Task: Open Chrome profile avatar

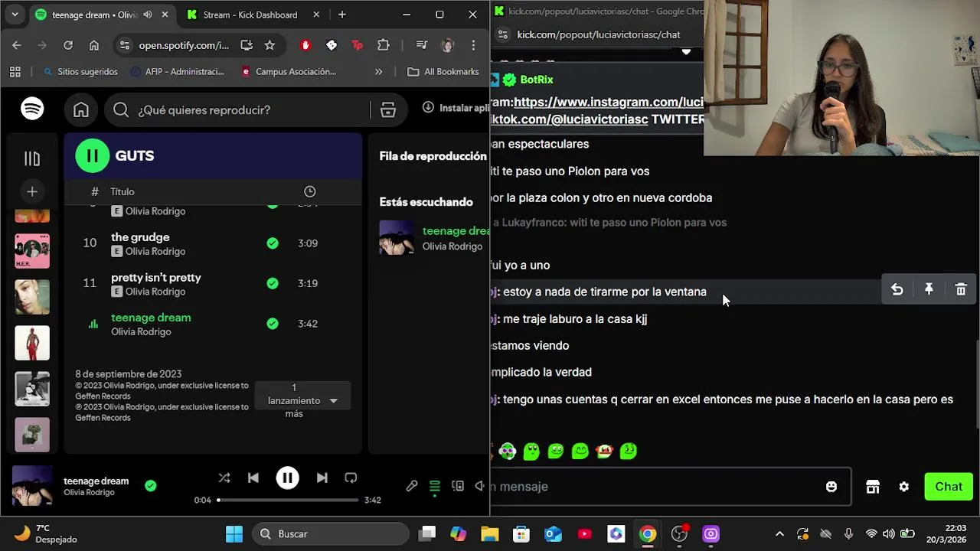Action: 448,45
